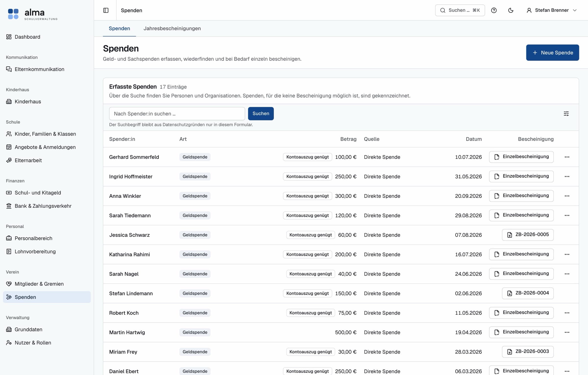588x375 pixels.
Task: Open Personalbereich
Action: click(47, 238)
